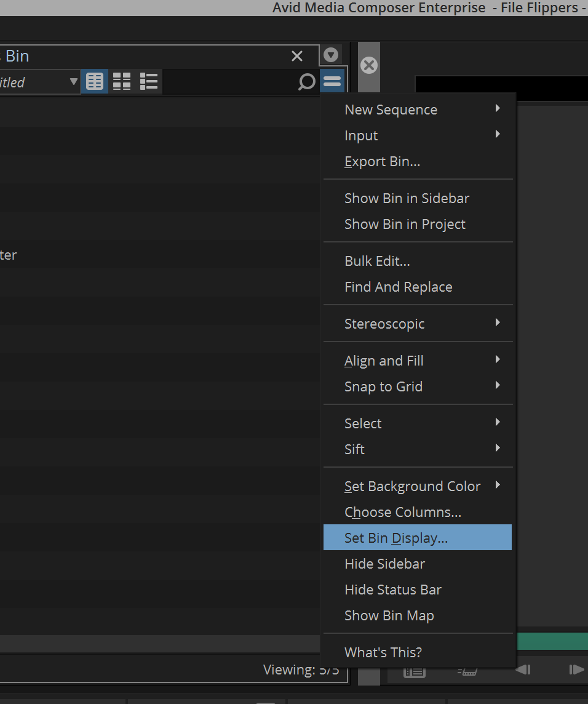Click round dropdown arrow above Fast Menu
The width and height of the screenshot is (588, 704).
(x=331, y=55)
